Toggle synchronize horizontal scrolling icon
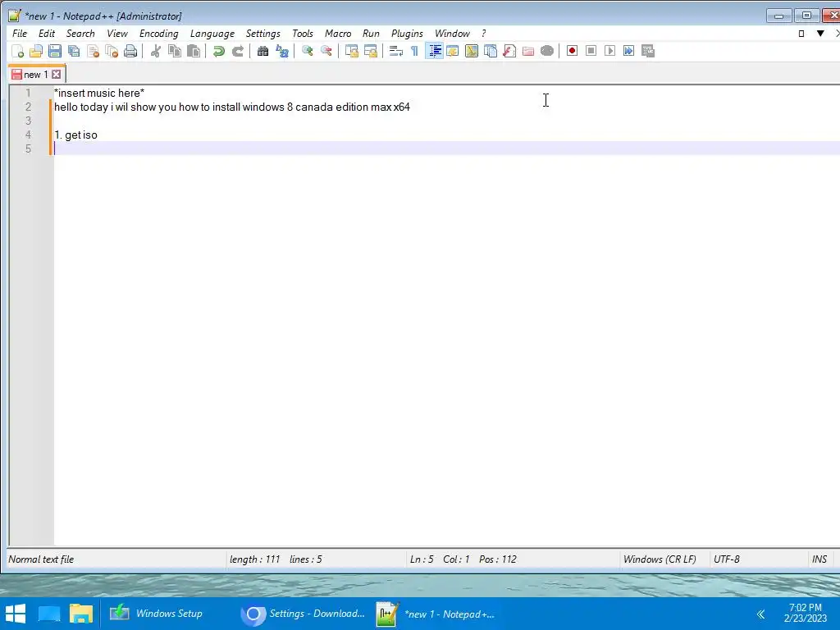This screenshot has height=630, width=840. click(370, 51)
